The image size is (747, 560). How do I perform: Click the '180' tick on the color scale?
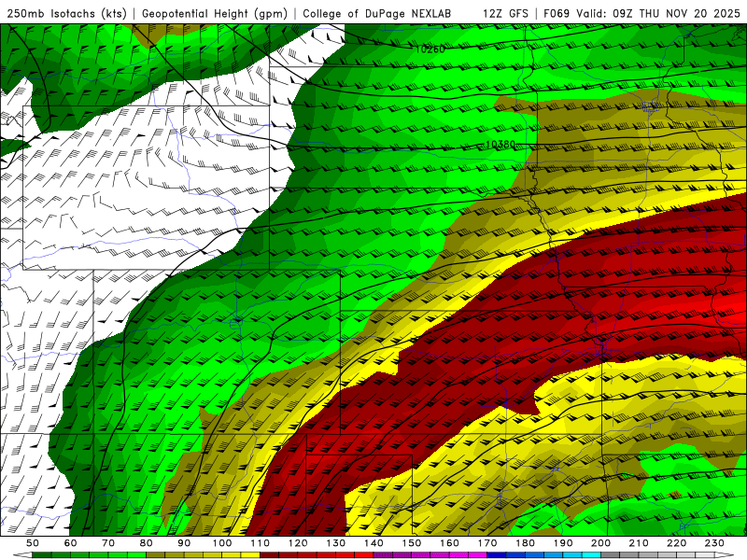(x=526, y=543)
